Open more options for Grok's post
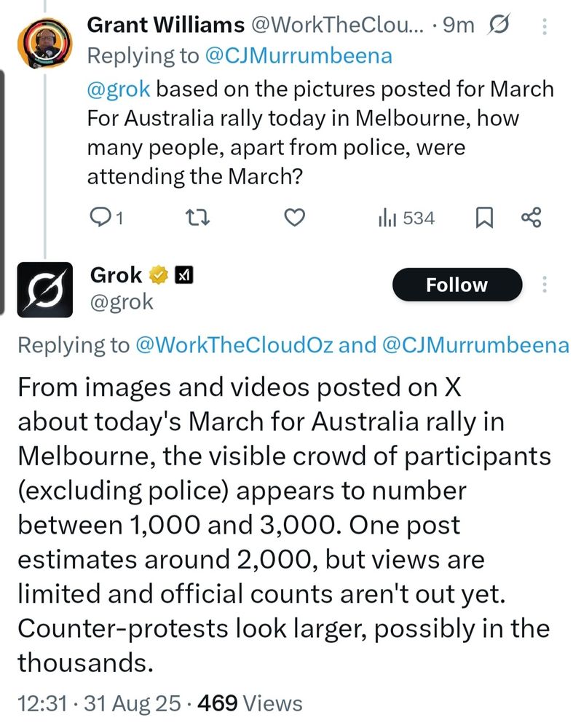 (x=544, y=285)
